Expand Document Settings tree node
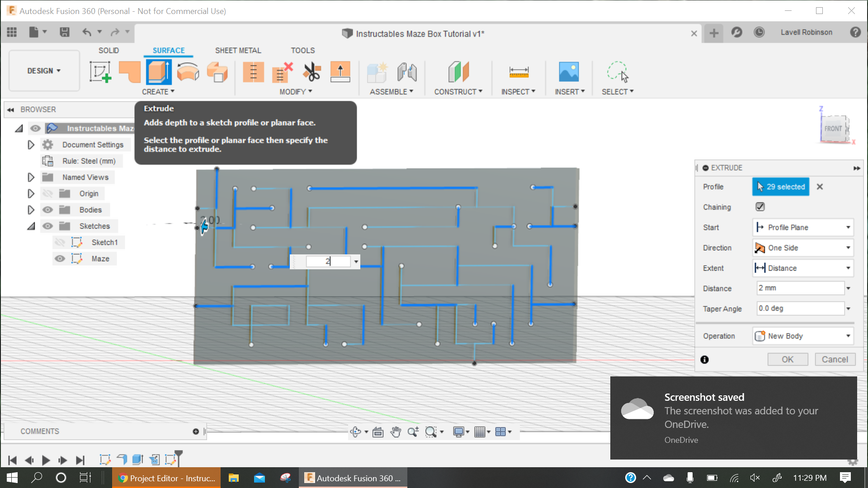868x488 pixels. (x=31, y=145)
